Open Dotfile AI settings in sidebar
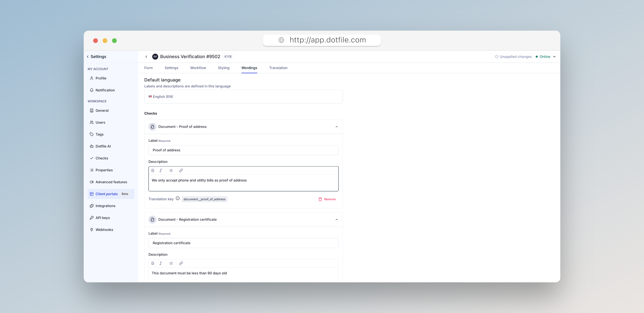 (x=103, y=146)
